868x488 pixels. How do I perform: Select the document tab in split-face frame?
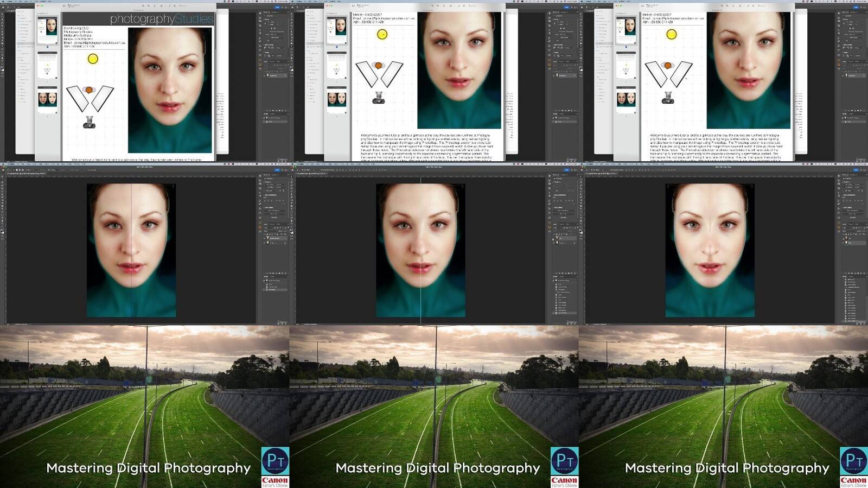click(27, 174)
